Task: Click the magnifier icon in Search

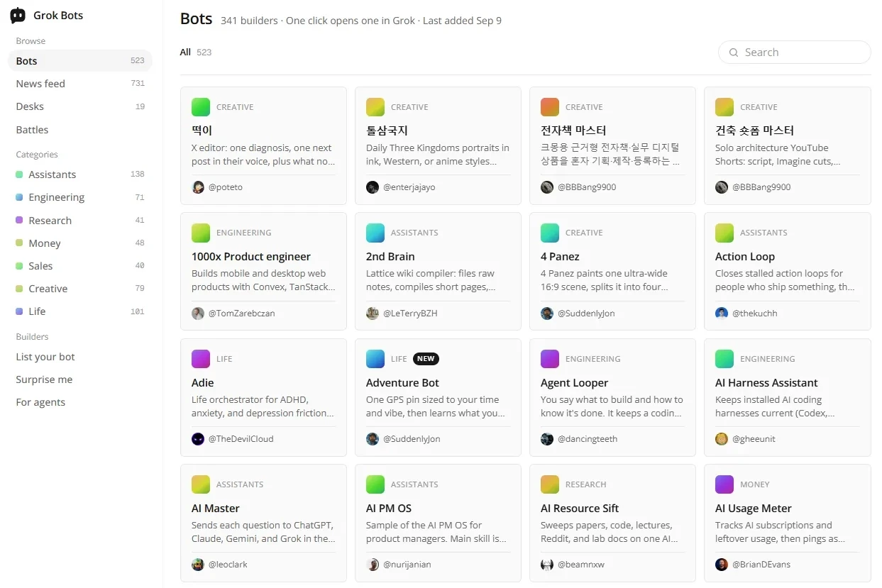Action: (x=734, y=52)
